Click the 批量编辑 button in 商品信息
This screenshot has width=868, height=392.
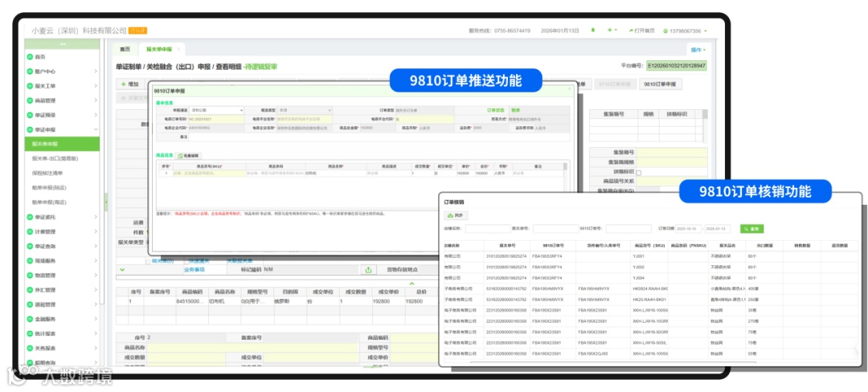pos(188,156)
